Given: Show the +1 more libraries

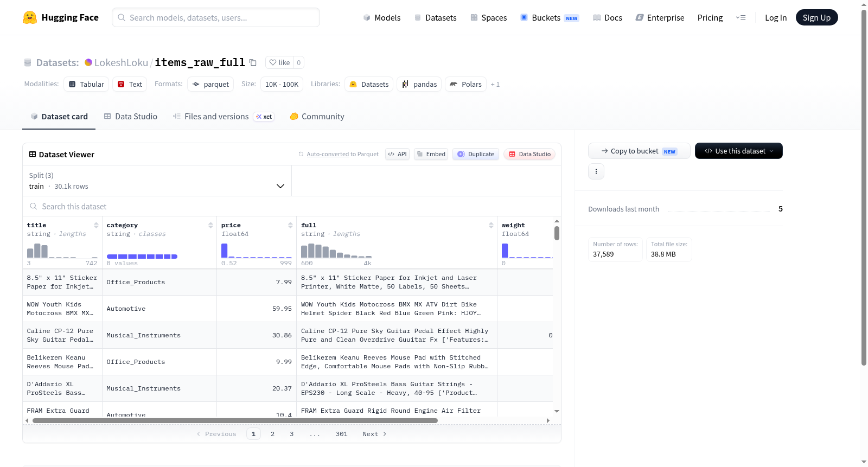Looking at the screenshot, I should click(495, 84).
